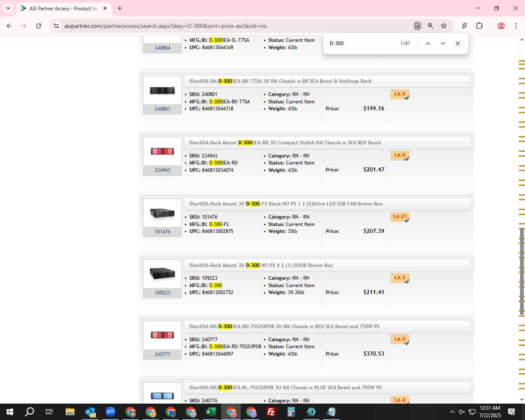
Task: Open the zoom magnifier in address bar
Action: tap(430, 26)
